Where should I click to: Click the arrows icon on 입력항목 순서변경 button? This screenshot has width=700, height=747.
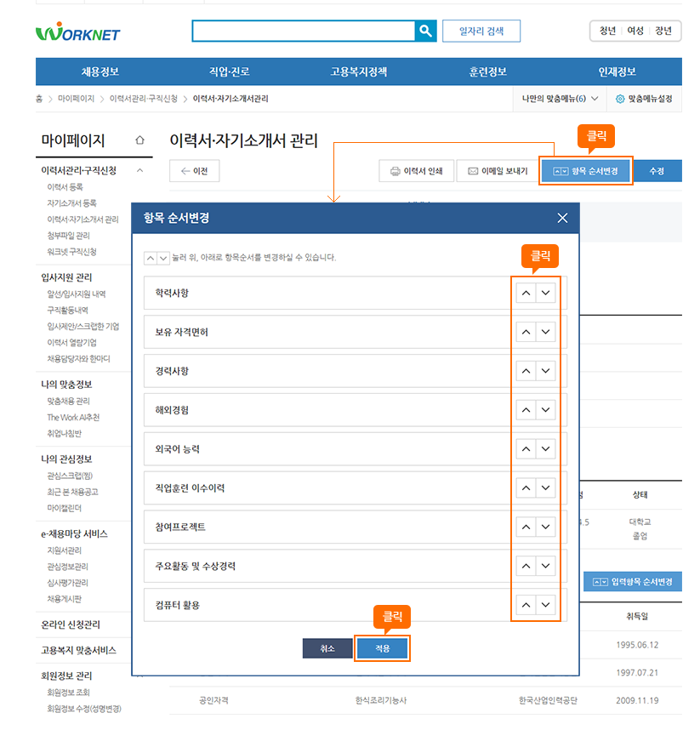click(x=599, y=582)
